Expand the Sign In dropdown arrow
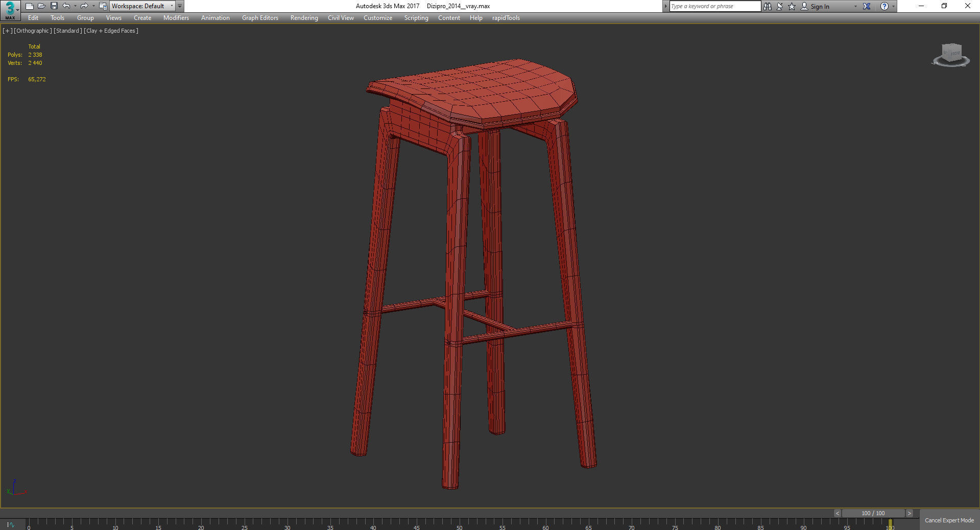The height and width of the screenshot is (530, 980). pos(855,6)
